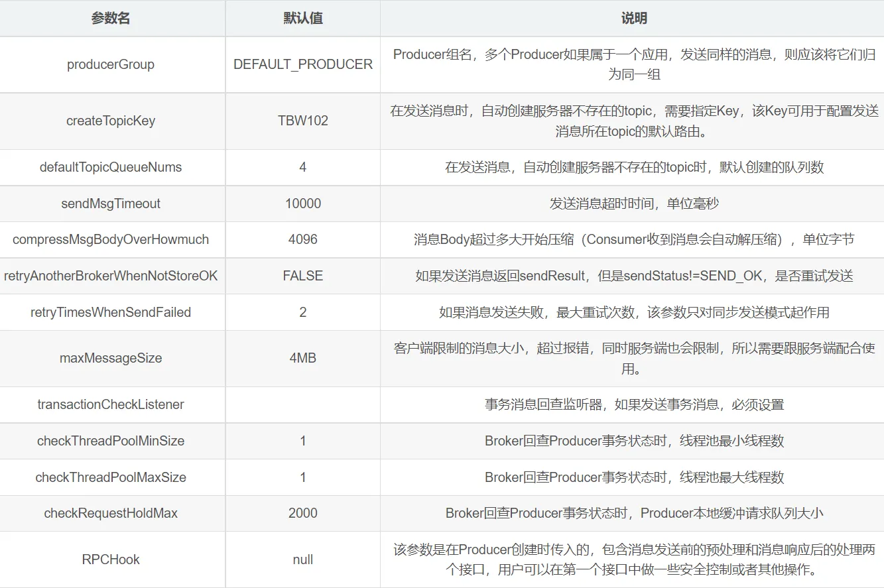The height and width of the screenshot is (588, 884).
Task: Click the 默认值 column header
Action: 303,19
